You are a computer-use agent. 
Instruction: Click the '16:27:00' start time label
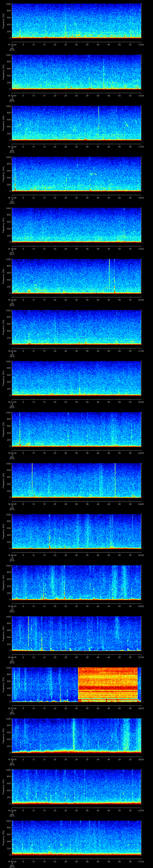point(12,708)
